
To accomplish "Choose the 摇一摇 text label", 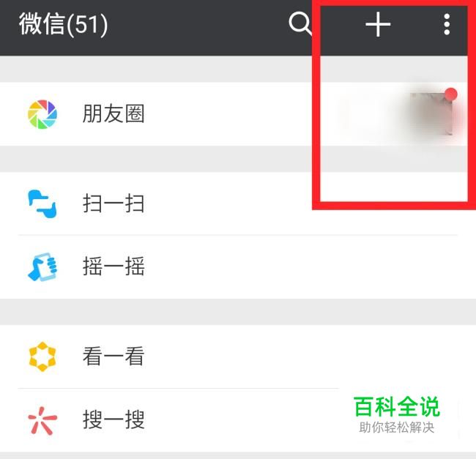I will pos(114,266).
